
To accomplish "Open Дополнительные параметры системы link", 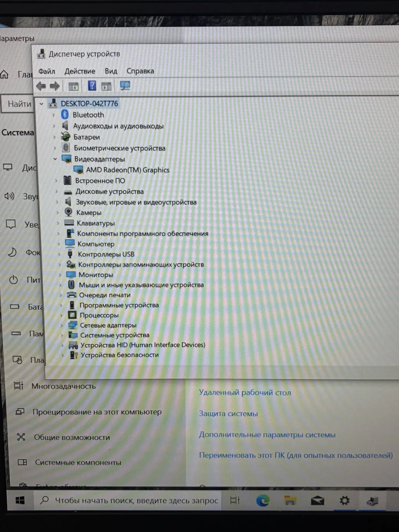I will (x=267, y=434).
